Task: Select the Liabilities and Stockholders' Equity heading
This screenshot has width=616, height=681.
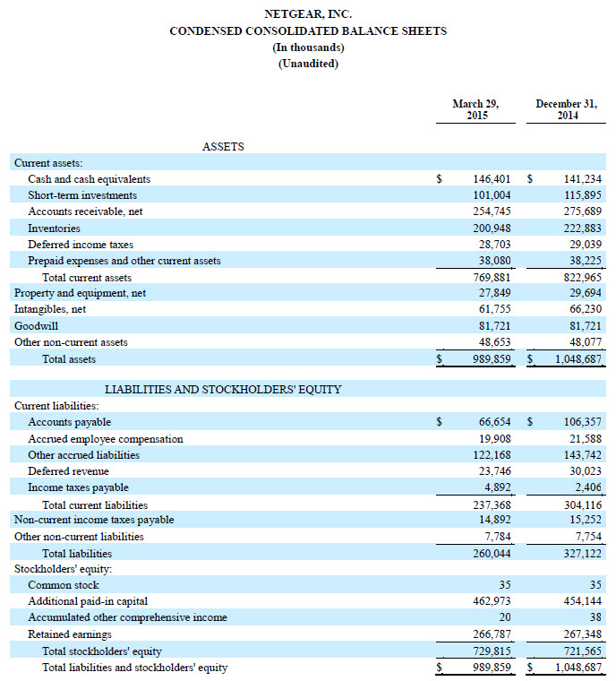Action: pos(223,390)
